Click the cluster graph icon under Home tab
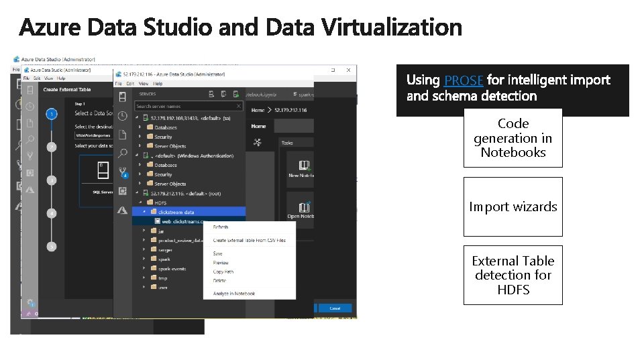644x362 pixels. click(x=258, y=142)
